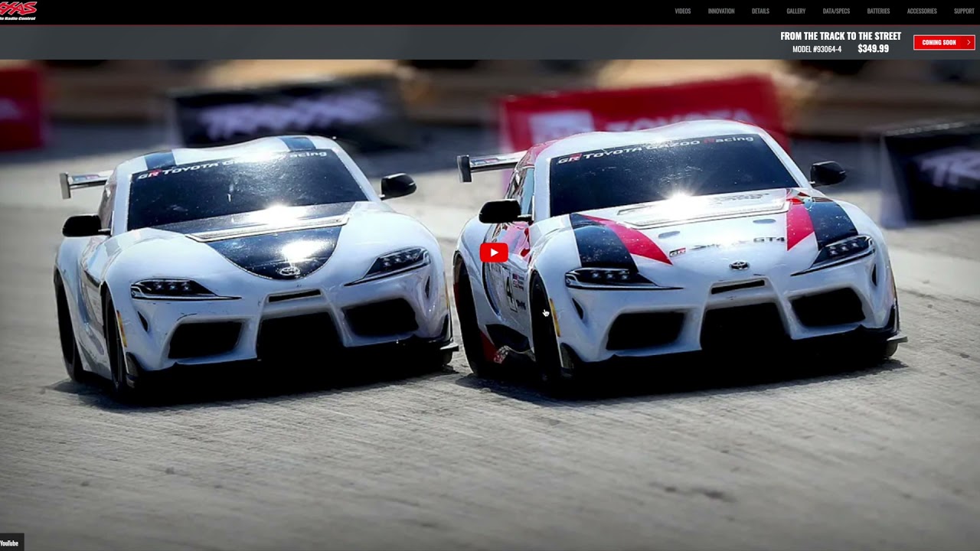The height and width of the screenshot is (551, 980).
Task: Click the $349.99 price text
Action: [x=873, y=49]
